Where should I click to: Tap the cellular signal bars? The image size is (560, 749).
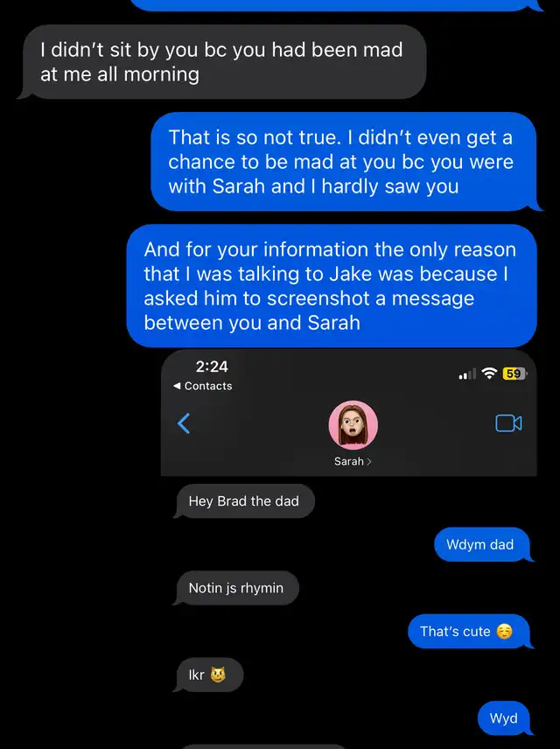[467, 374]
